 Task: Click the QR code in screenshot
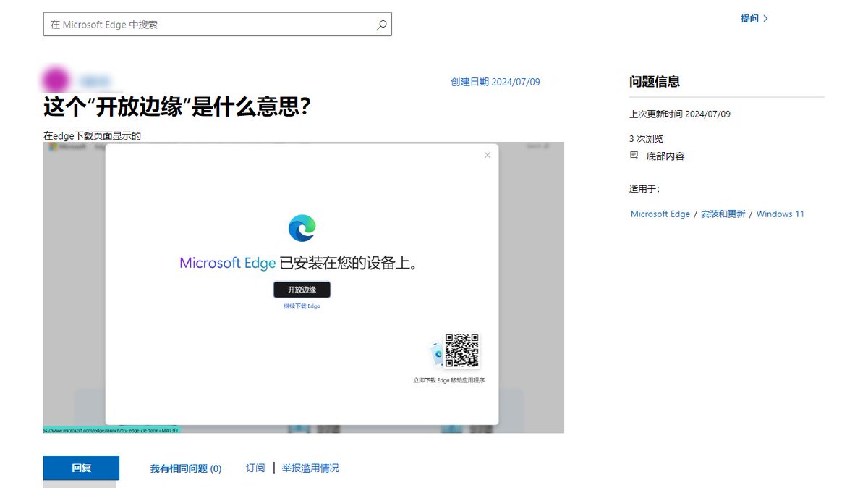pyautogui.click(x=461, y=350)
